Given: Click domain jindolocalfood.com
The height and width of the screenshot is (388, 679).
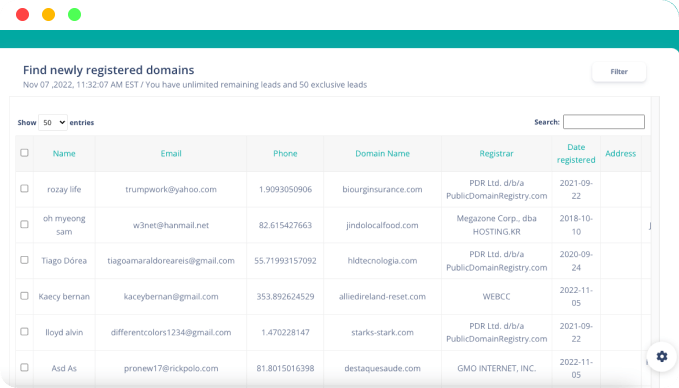Looking at the screenshot, I should (382, 226).
